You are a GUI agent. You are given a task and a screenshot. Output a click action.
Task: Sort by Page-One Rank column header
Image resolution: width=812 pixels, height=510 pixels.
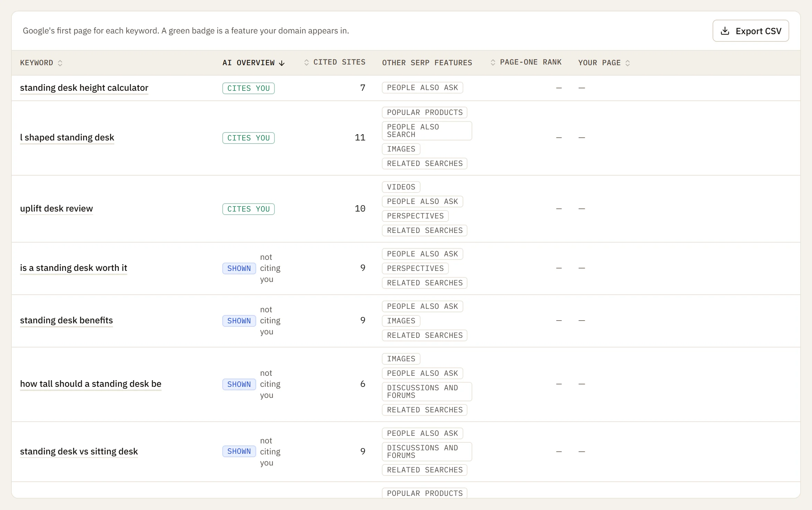[526, 62]
